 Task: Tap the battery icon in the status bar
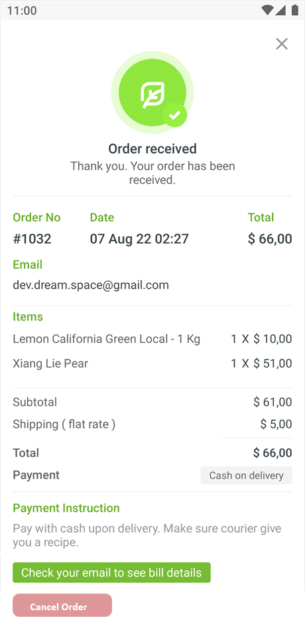pyautogui.click(x=295, y=10)
